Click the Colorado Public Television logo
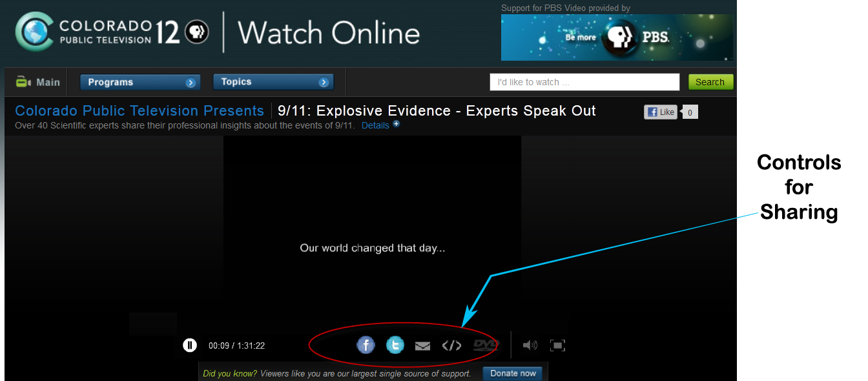The height and width of the screenshot is (381, 868). (84, 32)
